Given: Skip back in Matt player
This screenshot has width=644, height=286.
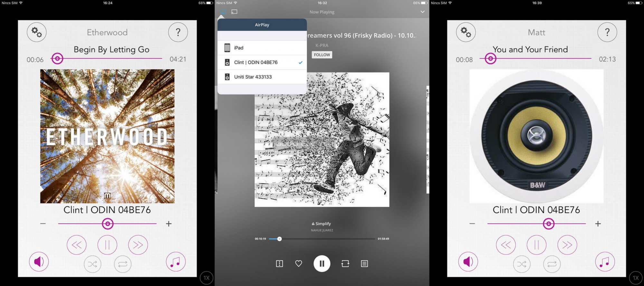Looking at the screenshot, I should tap(506, 245).
